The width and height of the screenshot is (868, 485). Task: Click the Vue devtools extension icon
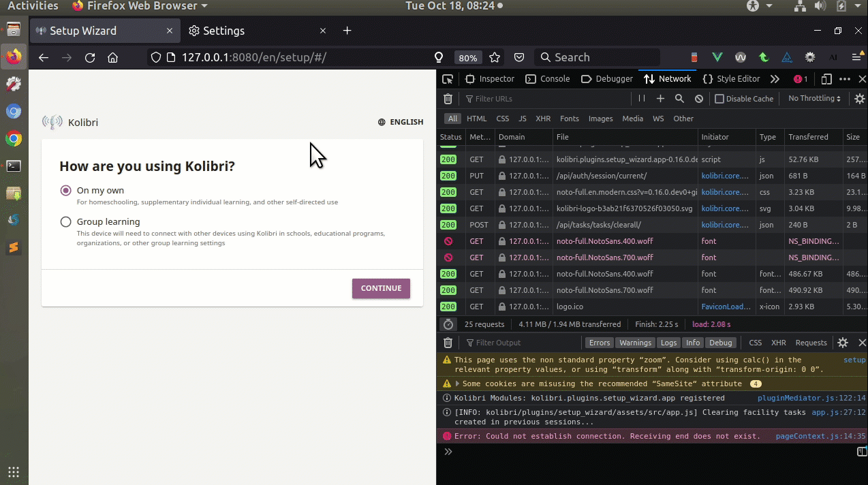[717, 58]
